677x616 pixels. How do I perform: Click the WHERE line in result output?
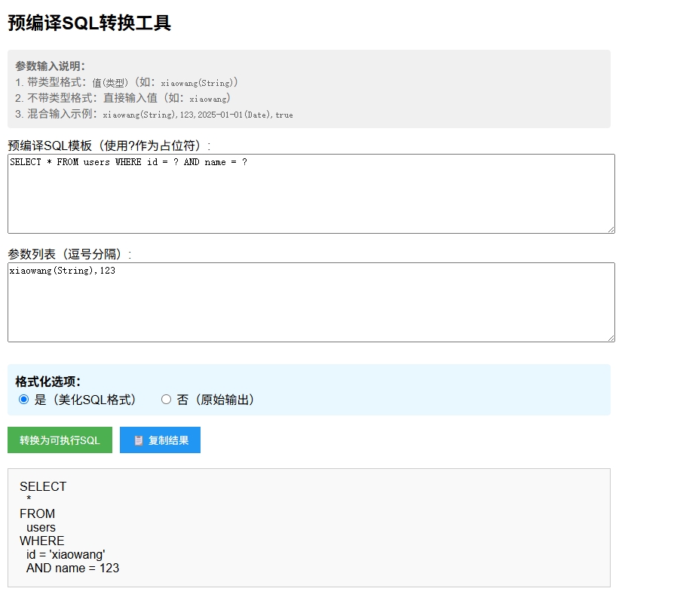pyautogui.click(x=42, y=541)
